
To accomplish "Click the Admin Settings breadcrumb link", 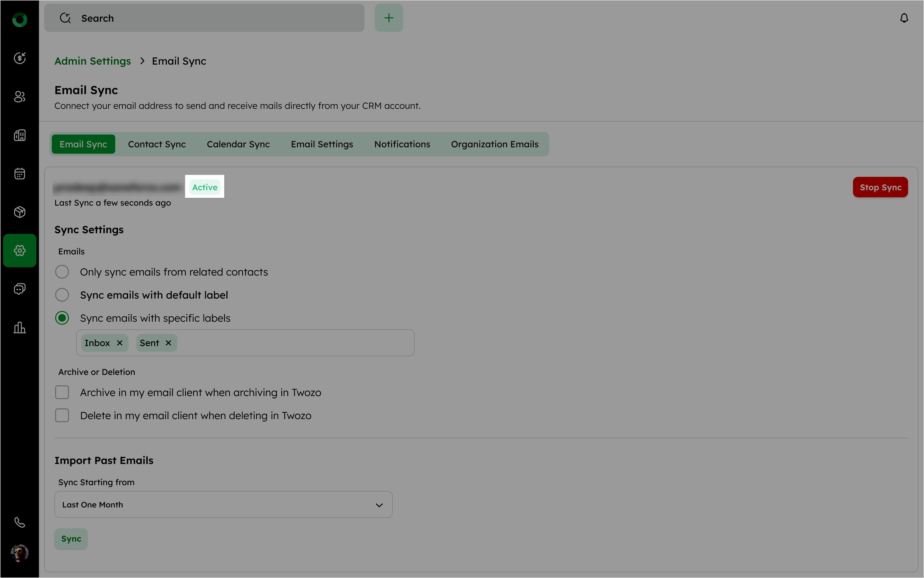I will coord(92,61).
